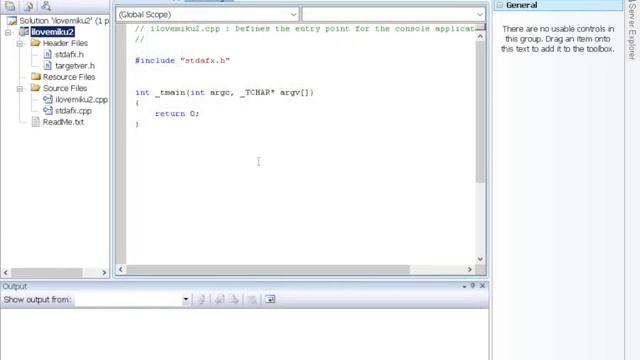The image size is (640, 360).
Task: Collapse the Source Files folder
Action: (20, 88)
